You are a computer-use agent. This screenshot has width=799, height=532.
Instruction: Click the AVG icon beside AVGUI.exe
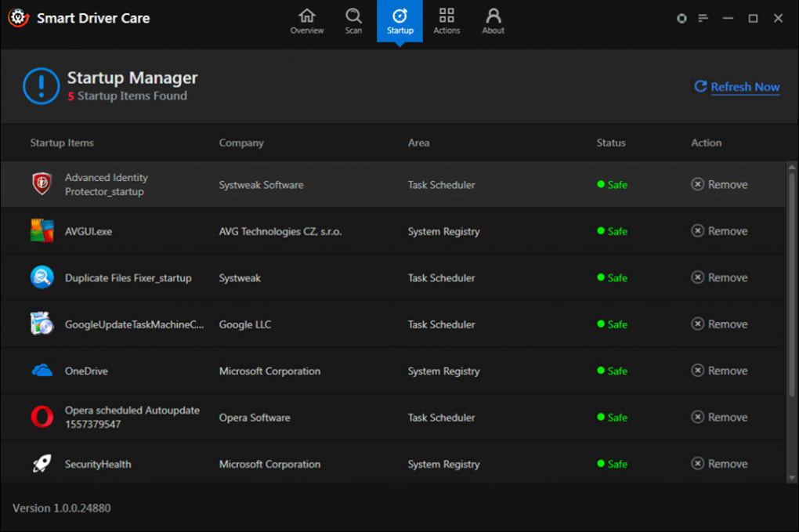coord(42,230)
